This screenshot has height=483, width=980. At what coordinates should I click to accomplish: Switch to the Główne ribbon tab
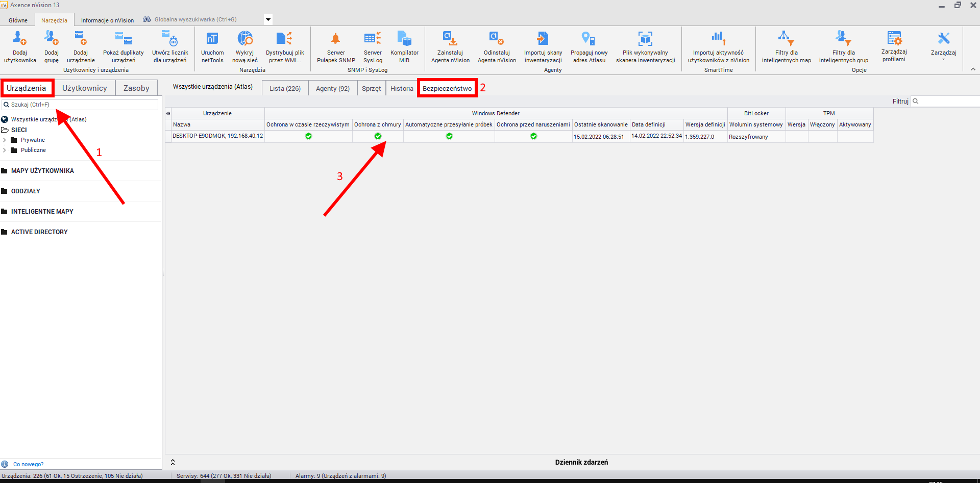[x=18, y=20]
